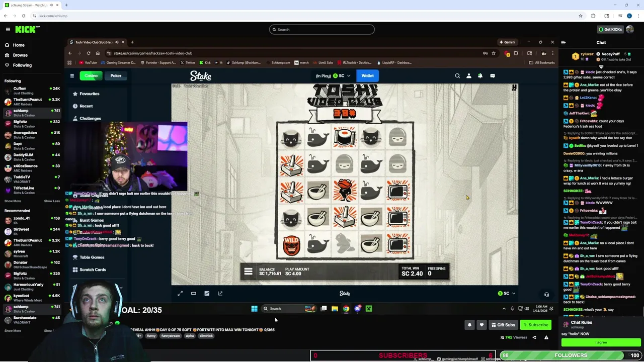Open Browse in Kick sidebar
Viewport: 644px width, 362px height.
click(x=20, y=55)
